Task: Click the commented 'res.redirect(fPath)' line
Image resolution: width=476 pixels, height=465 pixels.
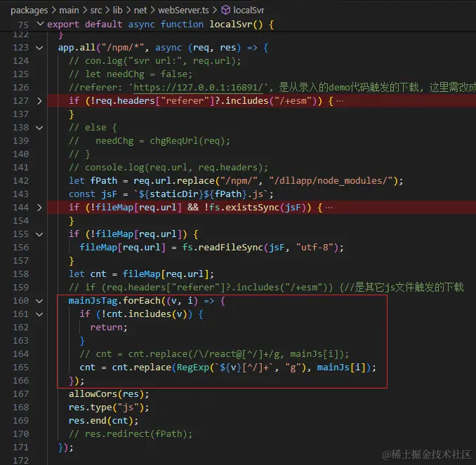Action: [131, 434]
